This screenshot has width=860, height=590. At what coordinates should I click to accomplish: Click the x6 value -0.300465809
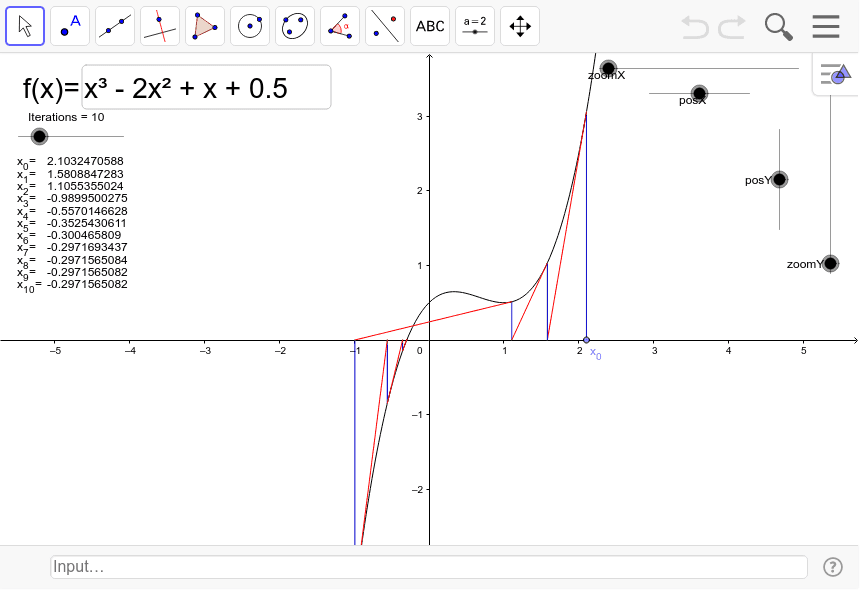click(x=83, y=235)
